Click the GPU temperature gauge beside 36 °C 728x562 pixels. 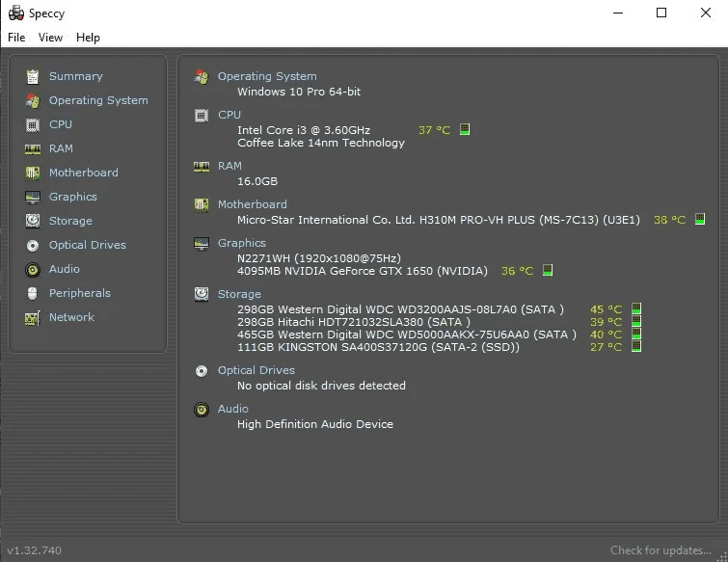pos(548,270)
